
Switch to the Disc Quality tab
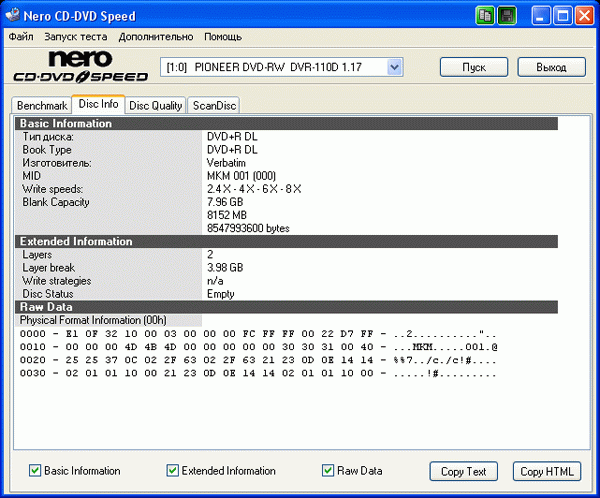(155, 105)
